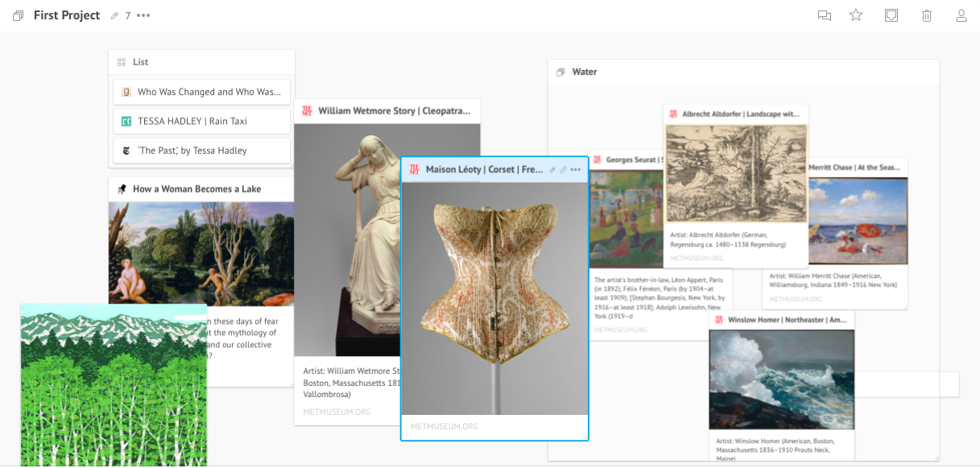The width and height of the screenshot is (980, 468).
Task: Click the List card title
Action: (x=141, y=62)
